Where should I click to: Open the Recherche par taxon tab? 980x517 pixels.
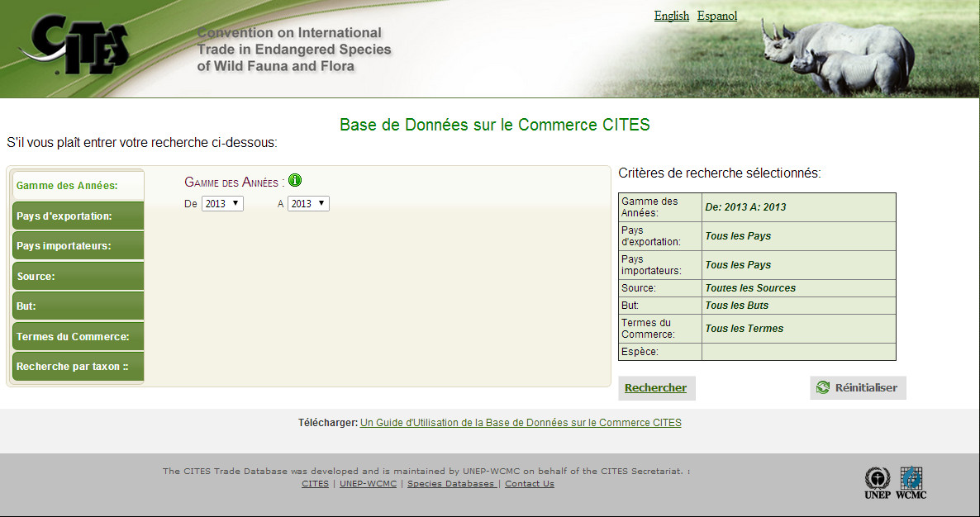78,367
